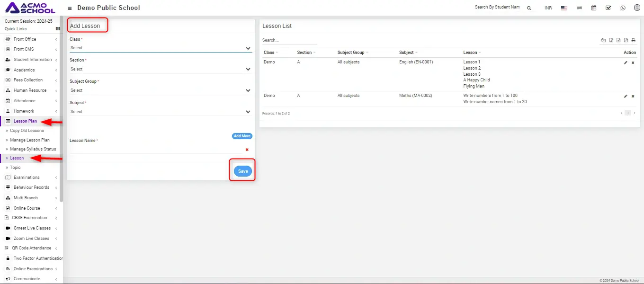Delete the Maths lesson row
The height and width of the screenshot is (284, 644).
click(633, 96)
